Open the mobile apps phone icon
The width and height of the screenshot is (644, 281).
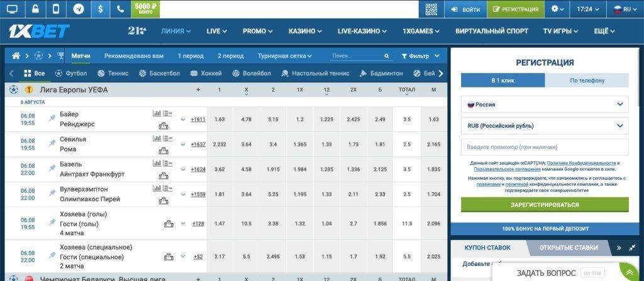56,9
